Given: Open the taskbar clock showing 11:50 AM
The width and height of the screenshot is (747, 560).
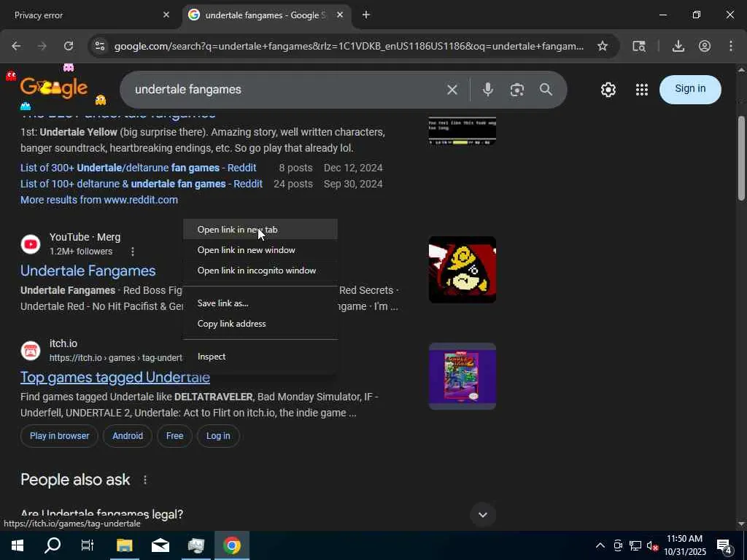Looking at the screenshot, I should [684, 545].
